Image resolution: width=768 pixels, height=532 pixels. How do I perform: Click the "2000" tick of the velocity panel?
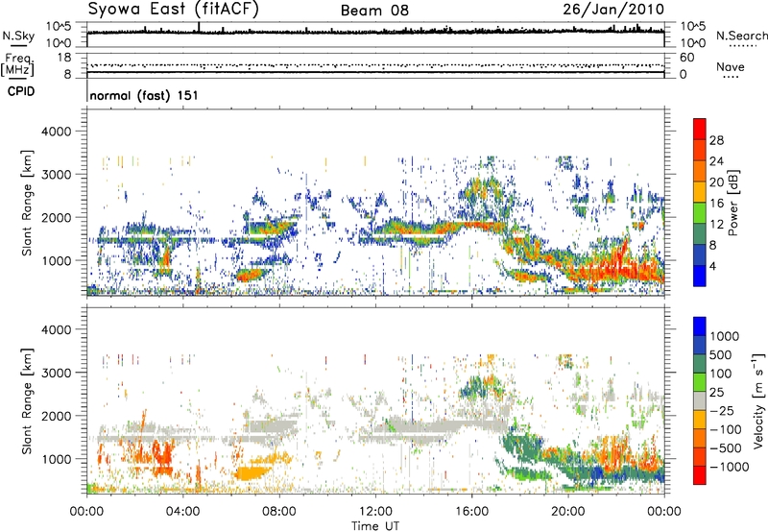point(56,416)
